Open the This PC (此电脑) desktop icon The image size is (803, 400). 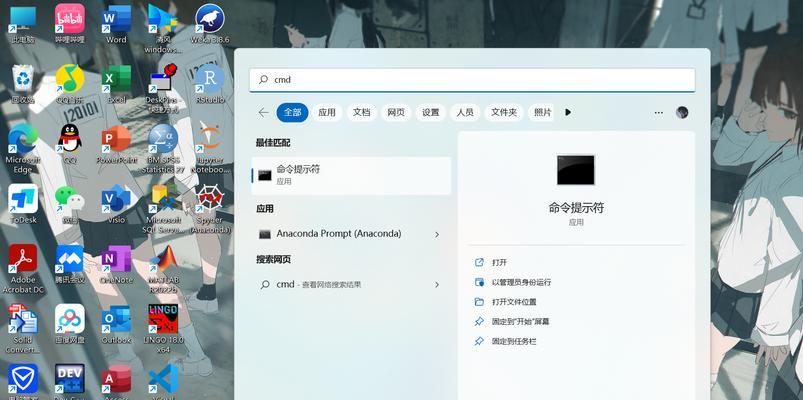23,24
